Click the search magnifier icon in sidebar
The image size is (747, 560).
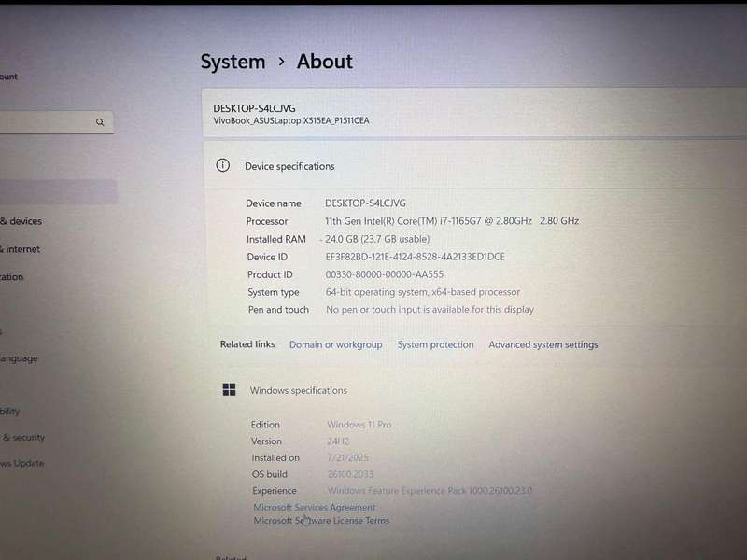tap(100, 122)
